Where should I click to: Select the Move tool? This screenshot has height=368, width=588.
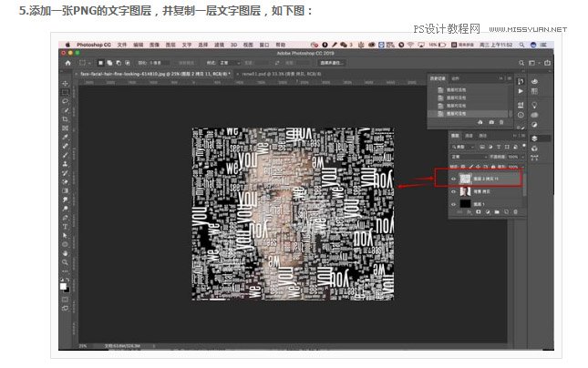tap(66, 83)
